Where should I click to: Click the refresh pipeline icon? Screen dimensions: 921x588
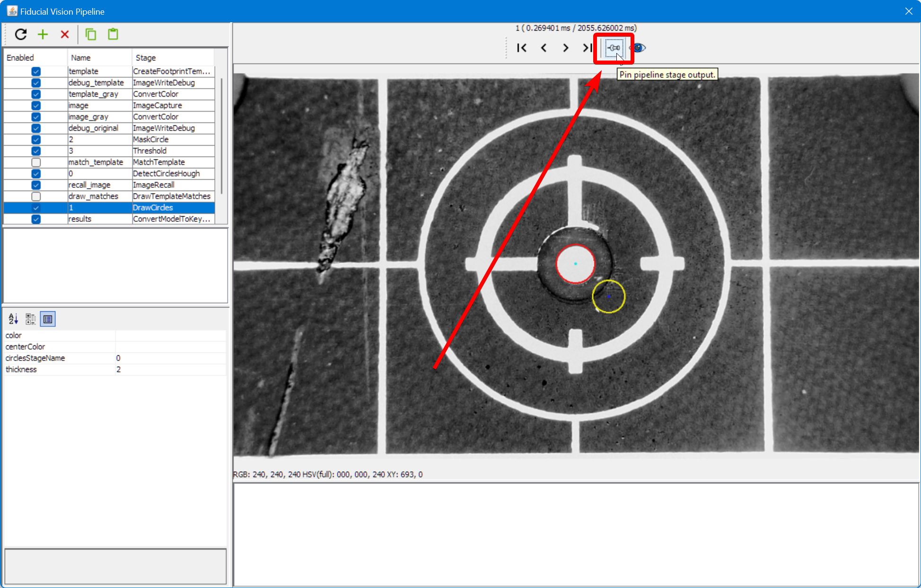[x=21, y=34]
